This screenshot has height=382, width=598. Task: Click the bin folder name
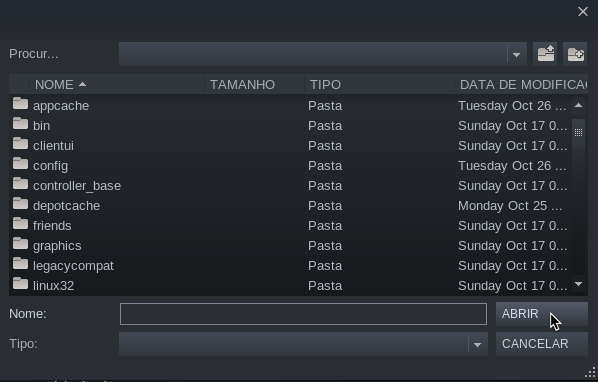click(42, 126)
